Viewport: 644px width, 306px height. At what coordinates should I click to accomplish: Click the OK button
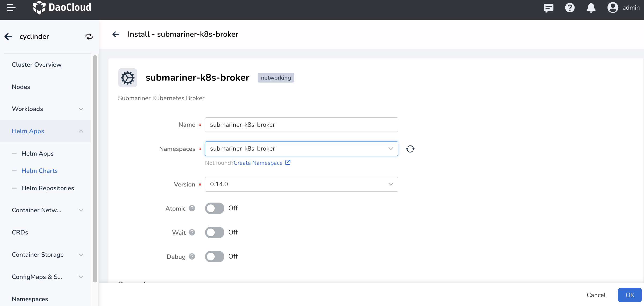tap(630, 295)
